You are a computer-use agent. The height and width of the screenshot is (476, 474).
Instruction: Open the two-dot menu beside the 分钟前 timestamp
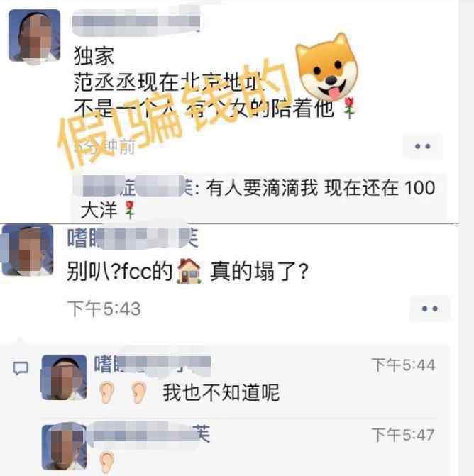click(422, 146)
